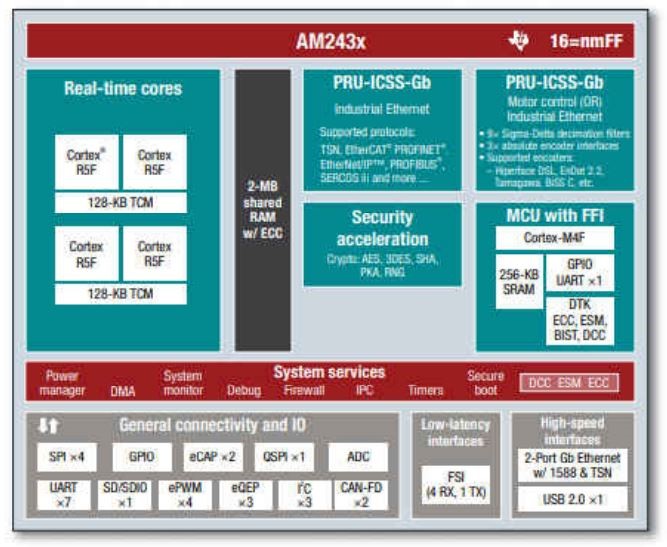Screen dimensions: 667x547
Task: Click the SPI ×4 box
Action: 67,457
